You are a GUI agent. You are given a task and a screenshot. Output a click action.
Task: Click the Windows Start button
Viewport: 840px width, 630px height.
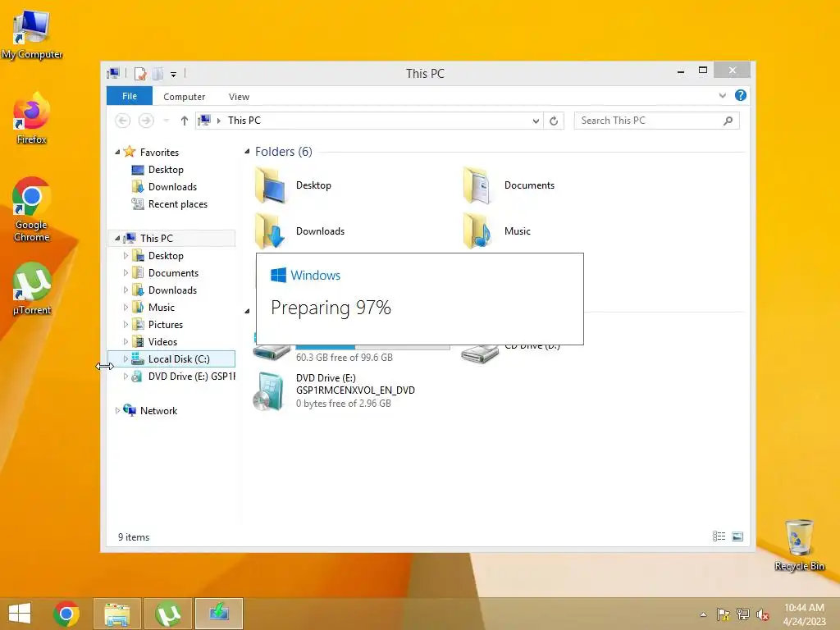coord(20,614)
